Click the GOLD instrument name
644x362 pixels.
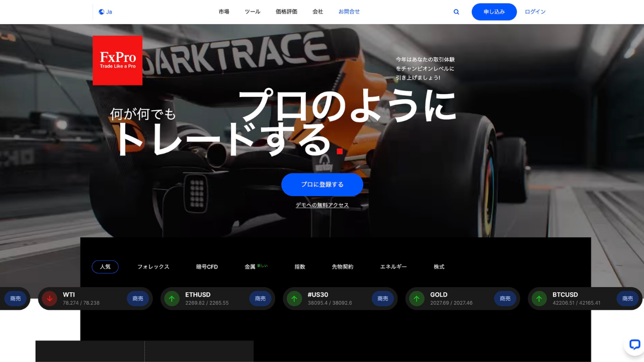click(439, 295)
